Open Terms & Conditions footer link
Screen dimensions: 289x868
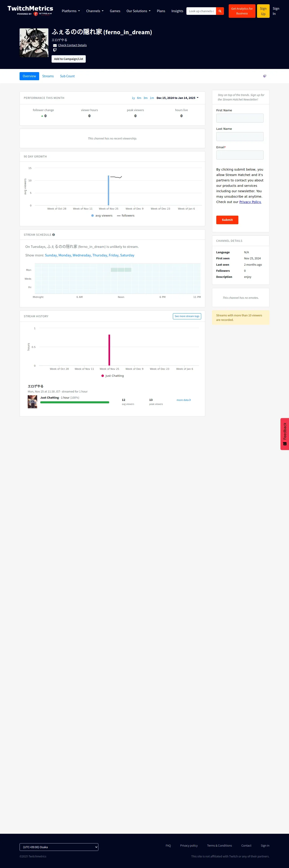tap(219, 845)
